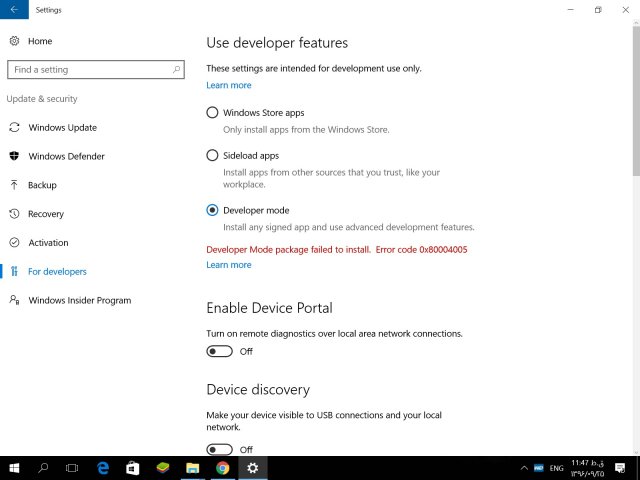Click Learn more below the error message
The image size is (640, 480).
(229, 265)
